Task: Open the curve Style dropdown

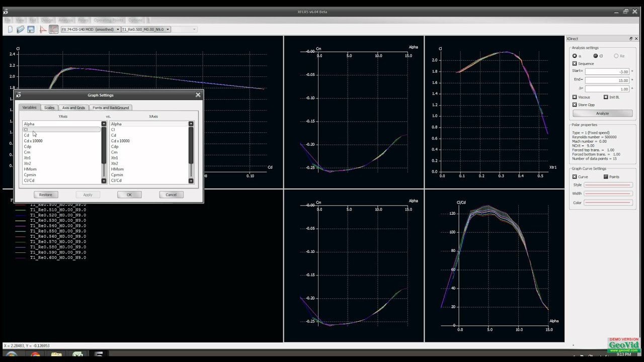Action: (608, 185)
